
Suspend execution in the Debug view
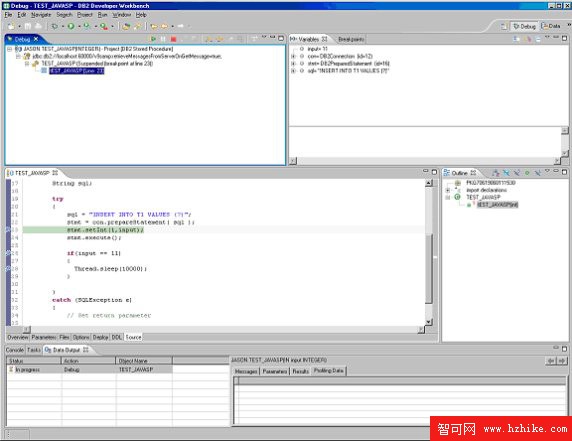pyautogui.click(x=163, y=39)
